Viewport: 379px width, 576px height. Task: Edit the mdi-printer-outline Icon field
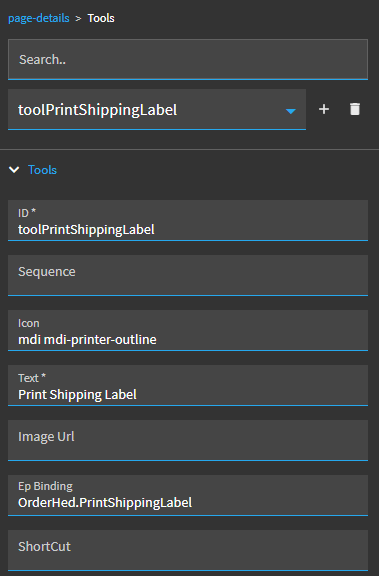point(188,331)
